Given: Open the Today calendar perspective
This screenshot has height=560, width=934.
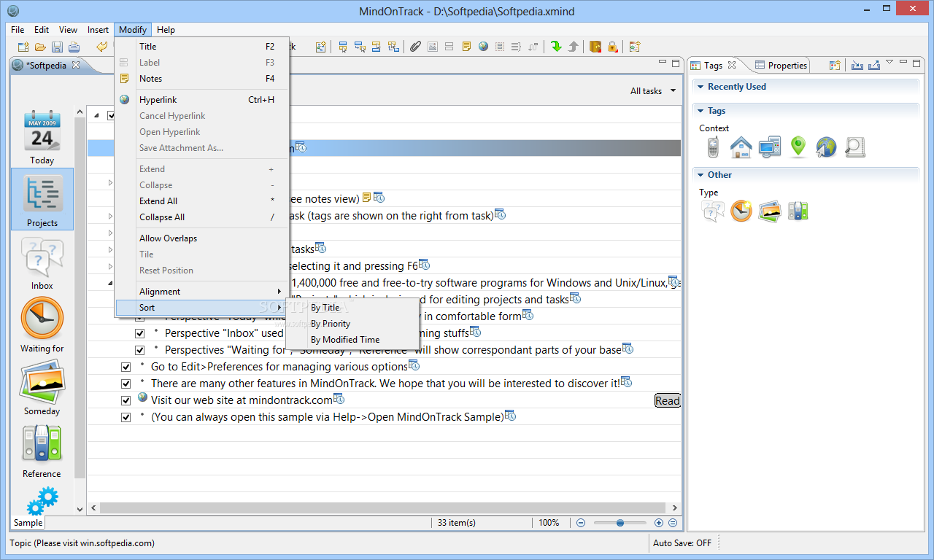Looking at the screenshot, I should point(42,137).
